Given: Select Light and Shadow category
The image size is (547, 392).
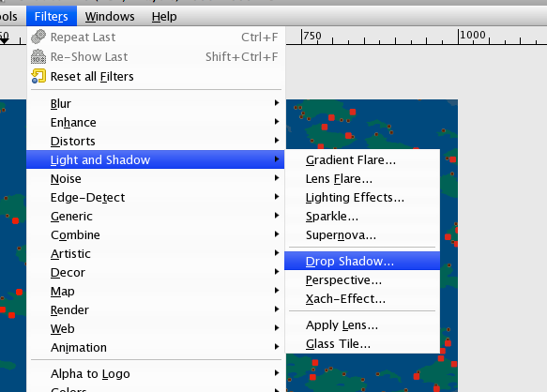Looking at the screenshot, I should (x=156, y=159).
